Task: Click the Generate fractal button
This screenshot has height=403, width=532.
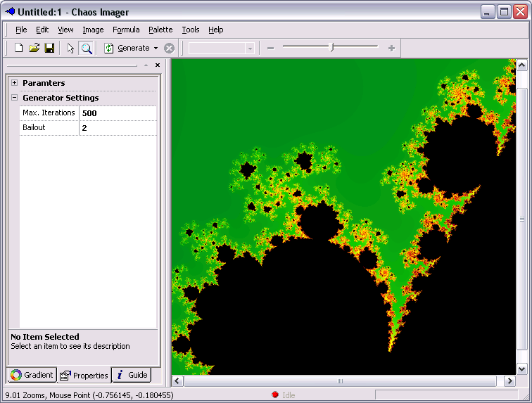Action: 127,48
